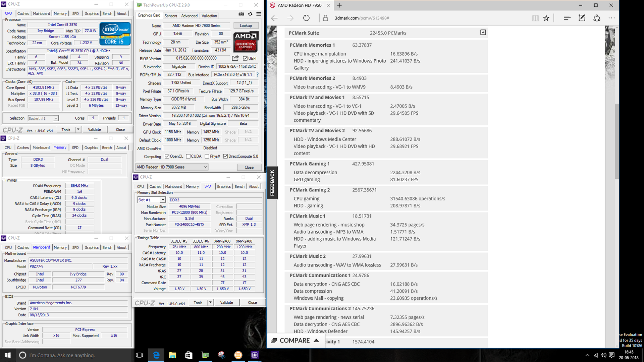
Task: Open the Windows Start menu
Action: (8, 355)
